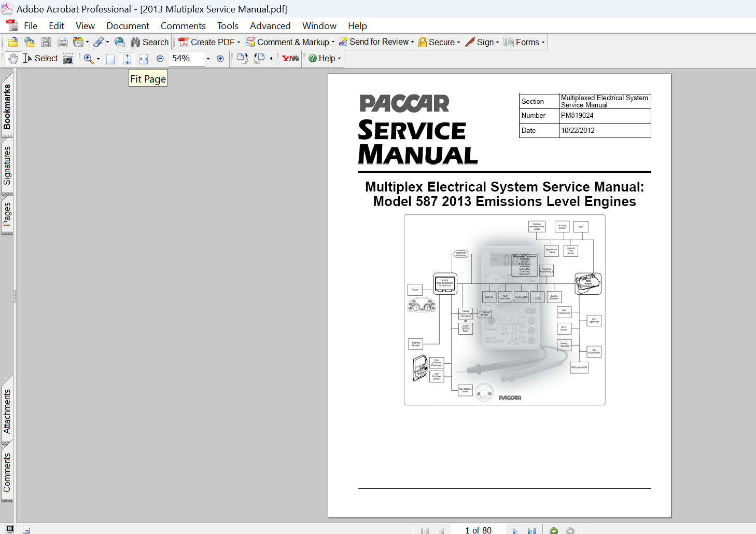756x534 pixels.
Task: Click the Save disk icon
Action: (46, 42)
